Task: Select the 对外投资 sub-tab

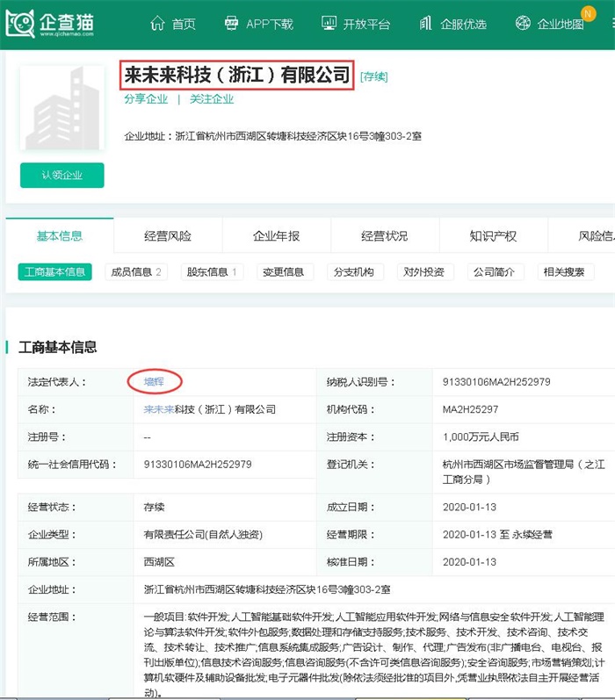Action: [x=425, y=272]
